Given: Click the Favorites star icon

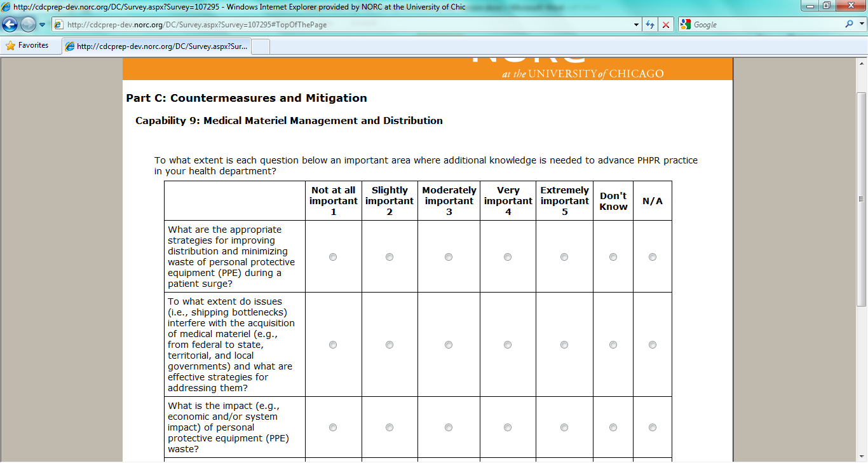Looking at the screenshot, I should coord(10,46).
